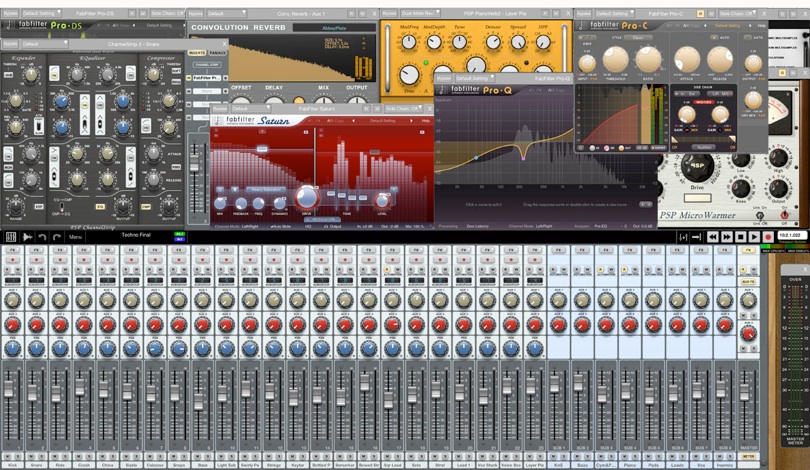This screenshot has width=810, height=470.
Task: Open FX on the Kick channel
Action: 12,250
